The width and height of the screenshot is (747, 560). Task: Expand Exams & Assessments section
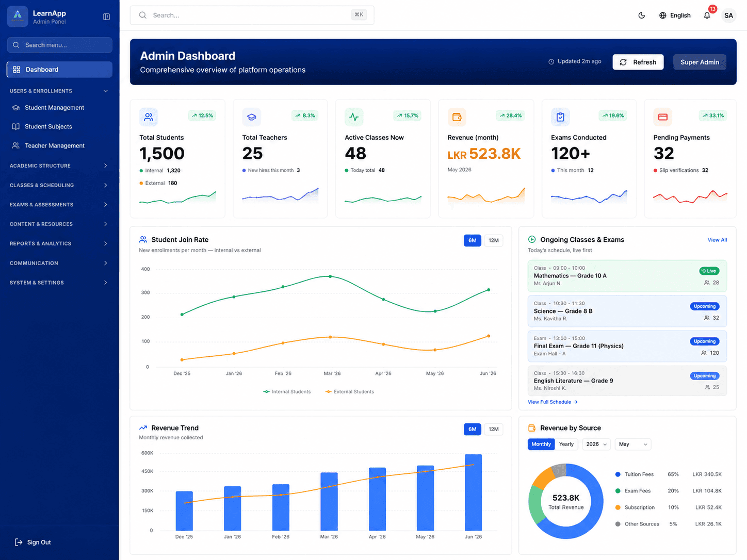[x=59, y=205]
